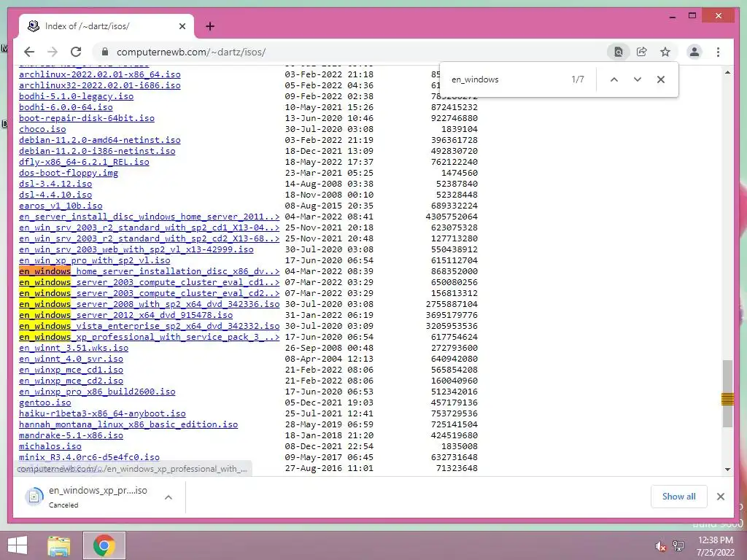The width and height of the screenshot is (747, 560).
Task: Open en_winxp_pro_x86_build2600.iso link
Action: pos(97,392)
